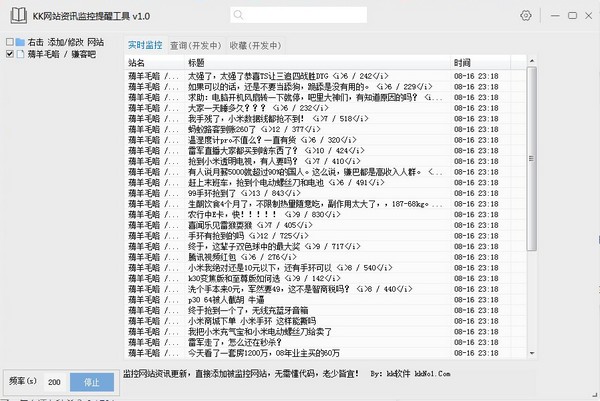Tick the checkbox for 右击 添加/修改 网站
Image resolution: width=600 pixels, height=401 pixels.
[10, 42]
